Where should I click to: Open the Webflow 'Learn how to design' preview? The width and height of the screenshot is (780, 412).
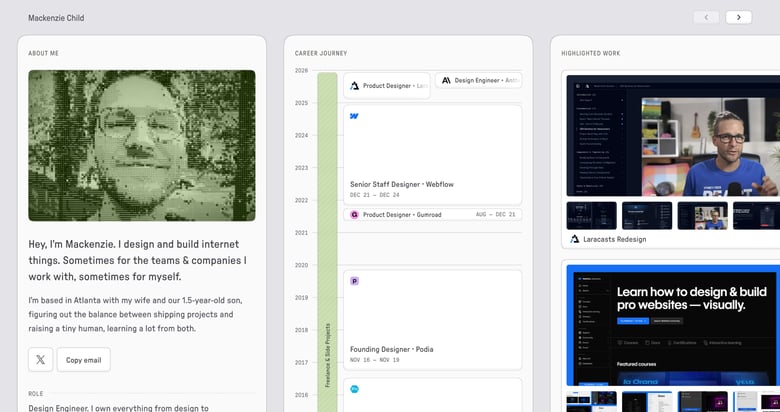pyautogui.click(x=673, y=325)
